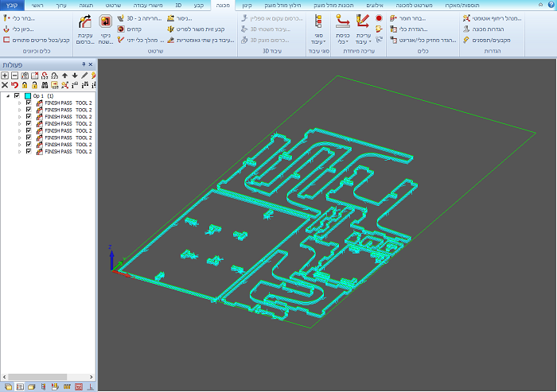Image resolution: width=557 pixels, height=392 pixels.
Task: Click Select Material (בחר חומר) command
Action: point(407,18)
